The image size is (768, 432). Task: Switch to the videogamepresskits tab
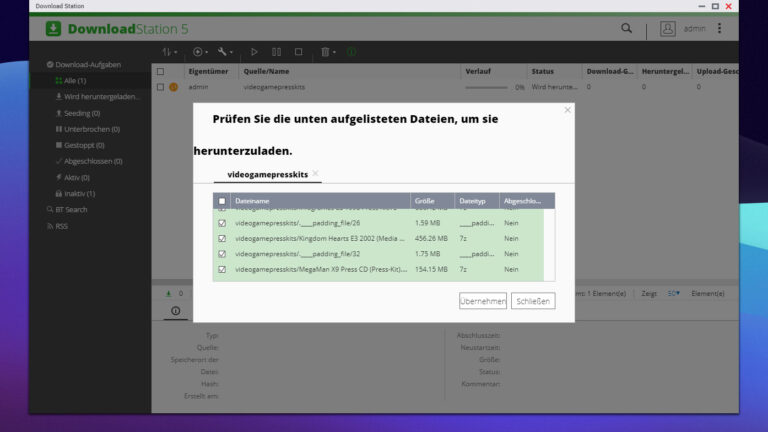click(x=267, y=174)
